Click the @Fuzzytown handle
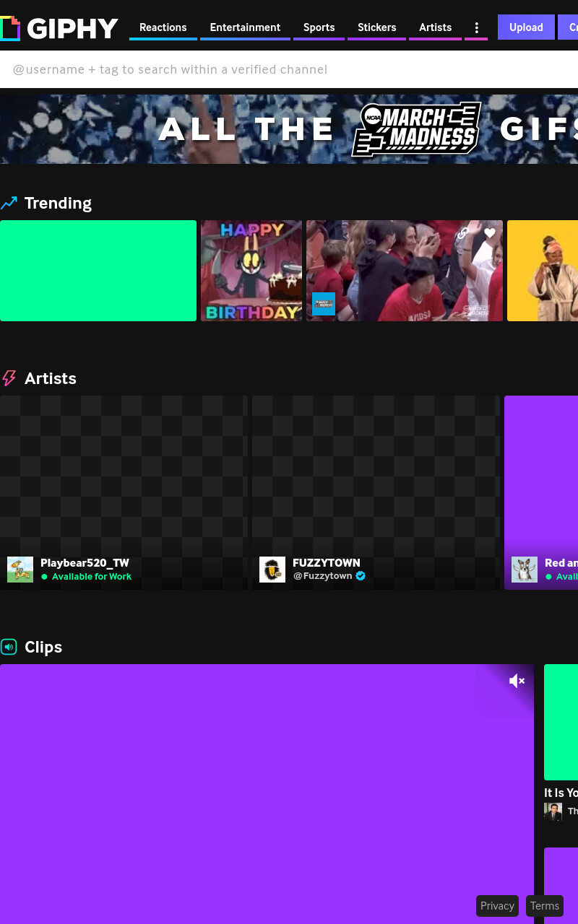The image size is (578, 924). [322, 576]
